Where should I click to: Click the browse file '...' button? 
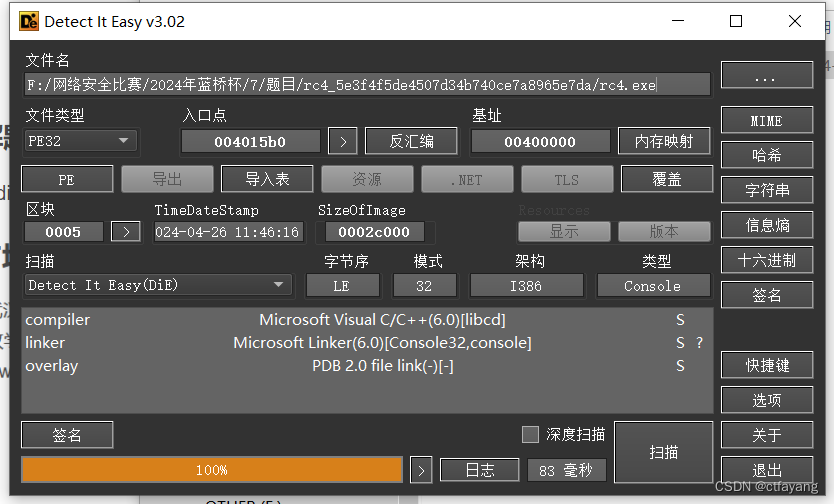click(x=766, y=76)
